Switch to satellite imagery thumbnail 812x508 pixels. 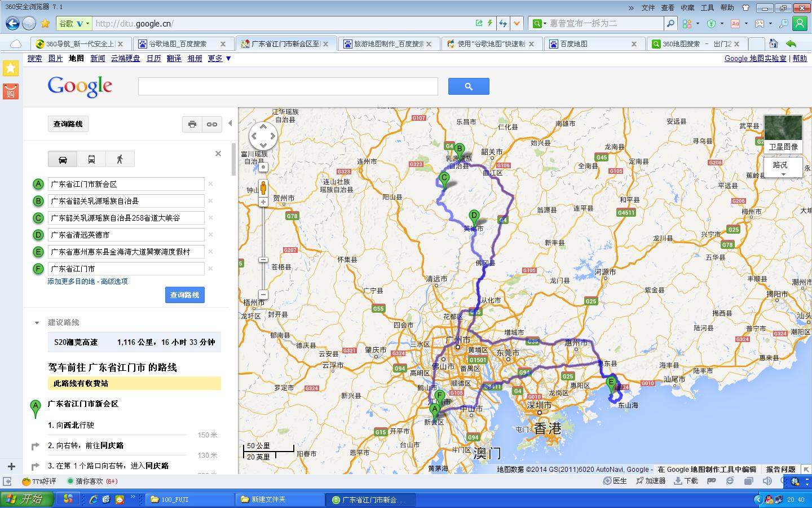(x=783, y=133)
